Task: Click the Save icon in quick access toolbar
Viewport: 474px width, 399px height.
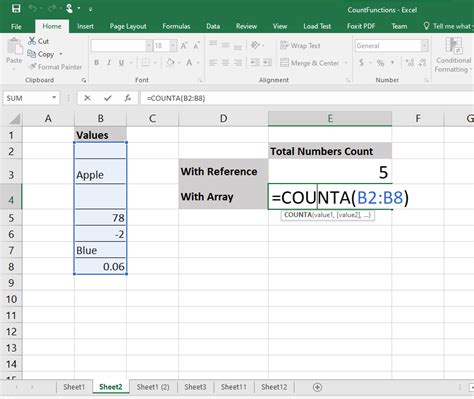Action: (x=16, y=9)
